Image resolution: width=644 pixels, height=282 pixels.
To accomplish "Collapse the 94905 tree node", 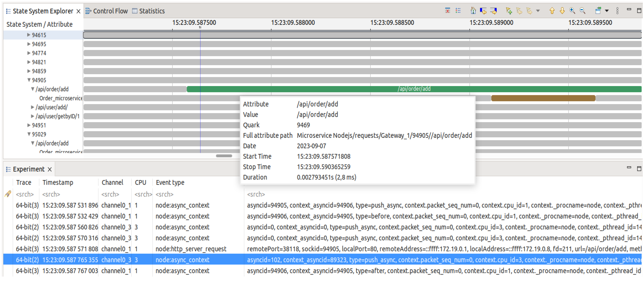I will [x=29, y=80].
